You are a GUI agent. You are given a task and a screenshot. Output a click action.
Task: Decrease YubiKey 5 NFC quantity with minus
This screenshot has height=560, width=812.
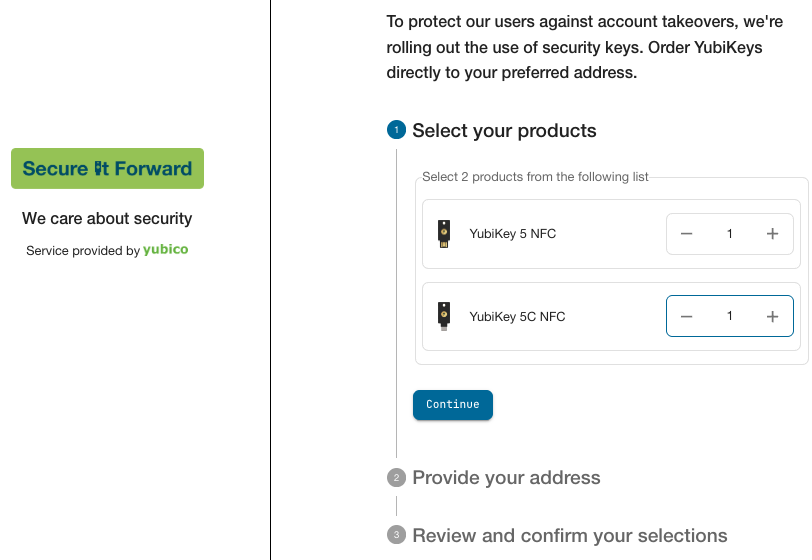pyautogui.click(x=686, y=234)
